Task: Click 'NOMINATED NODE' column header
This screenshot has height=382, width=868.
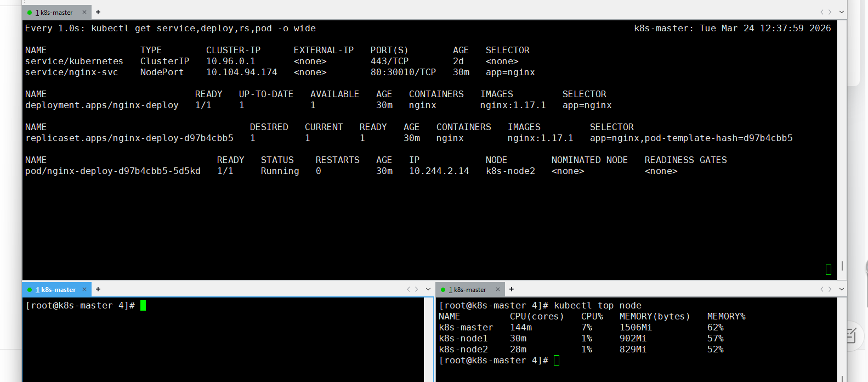Action: click(x=589, y=160)
